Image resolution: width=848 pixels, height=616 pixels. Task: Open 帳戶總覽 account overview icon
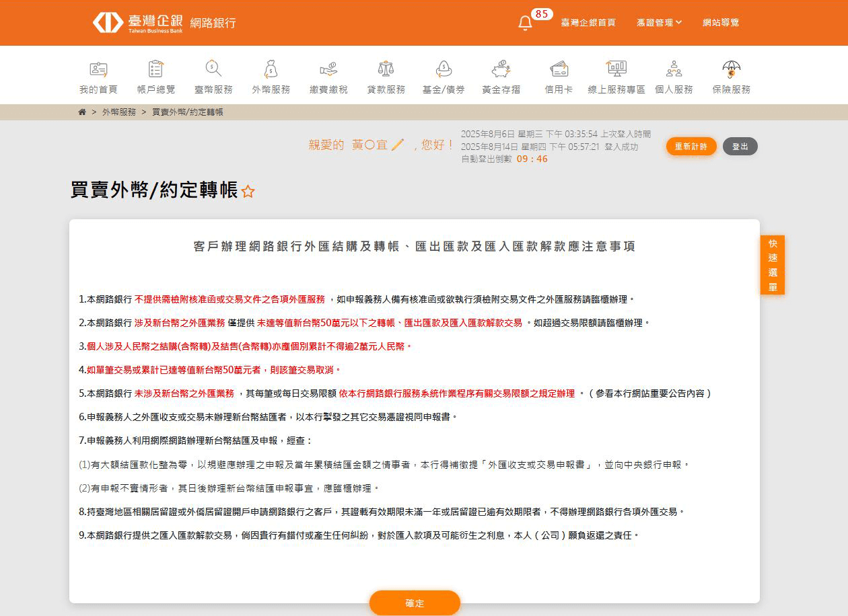[156, 69]
